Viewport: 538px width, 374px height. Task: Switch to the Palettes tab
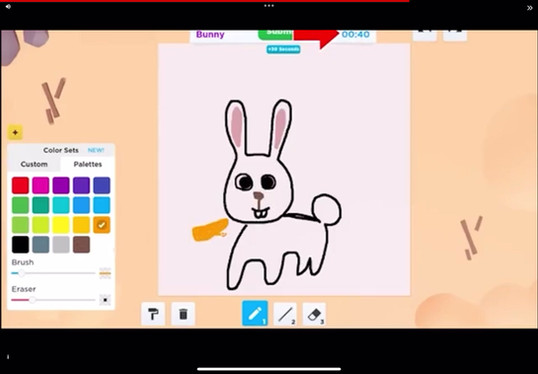click(x=87, y=164)
